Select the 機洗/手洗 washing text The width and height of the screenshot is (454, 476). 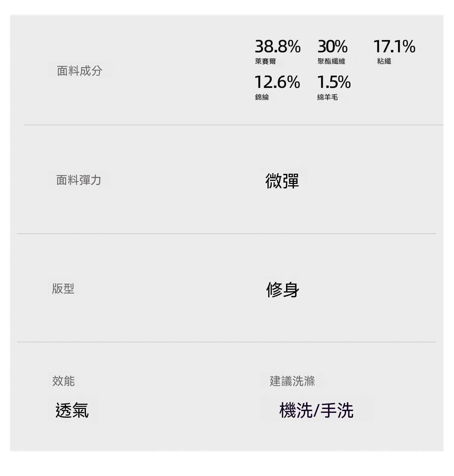click(316, 410)
